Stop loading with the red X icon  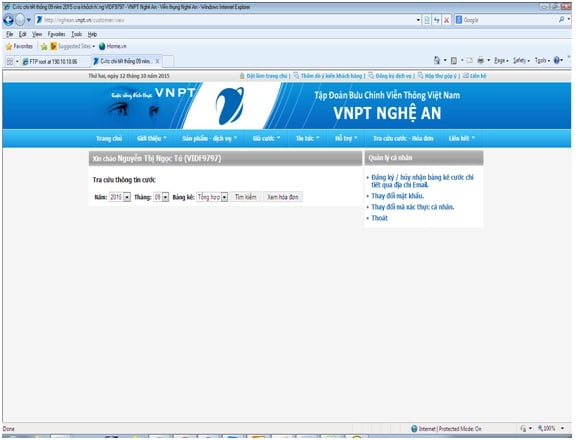[x=447, y=20]
